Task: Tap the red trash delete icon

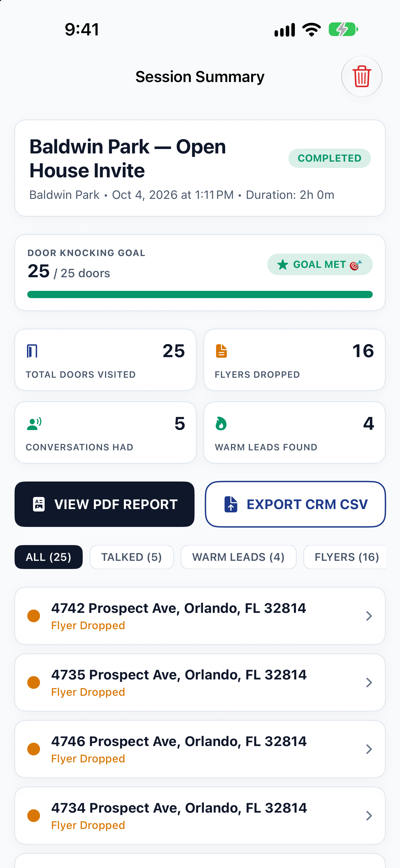Action: coord(362,77)
